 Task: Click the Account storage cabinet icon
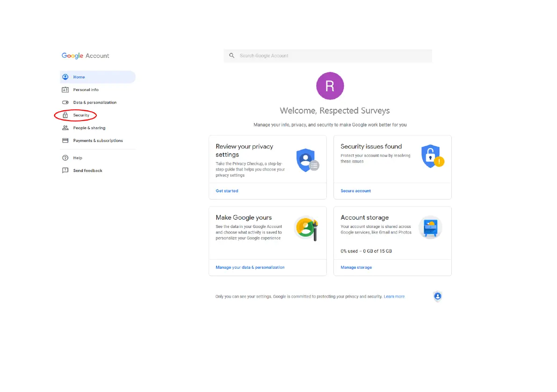(430, 228)
